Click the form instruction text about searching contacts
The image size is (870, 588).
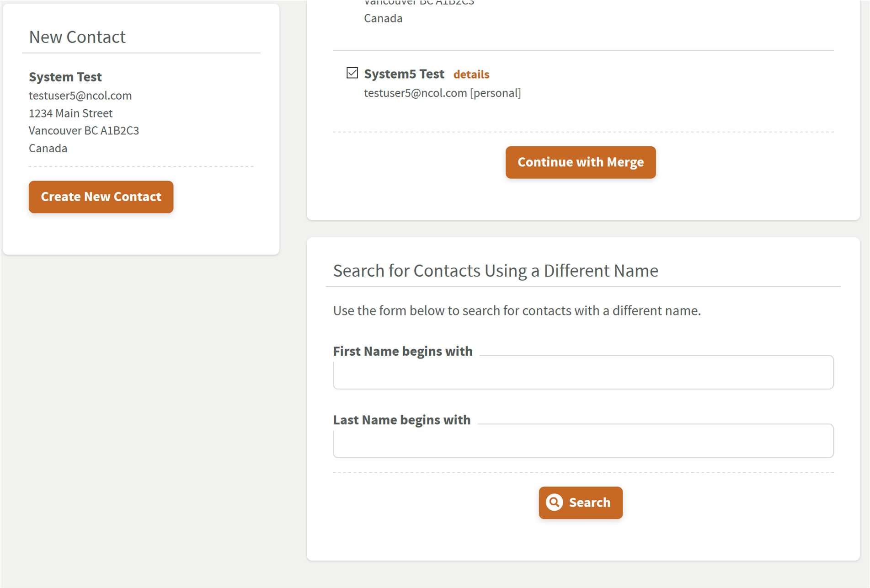[x=517, y=310]
